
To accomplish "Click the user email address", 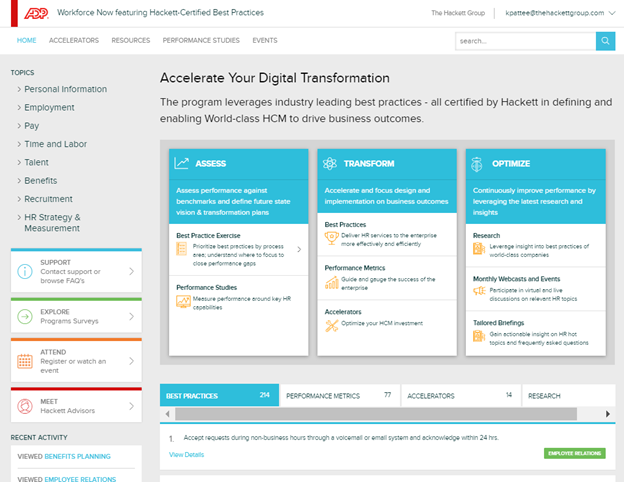I will click(x=555, y=13).
